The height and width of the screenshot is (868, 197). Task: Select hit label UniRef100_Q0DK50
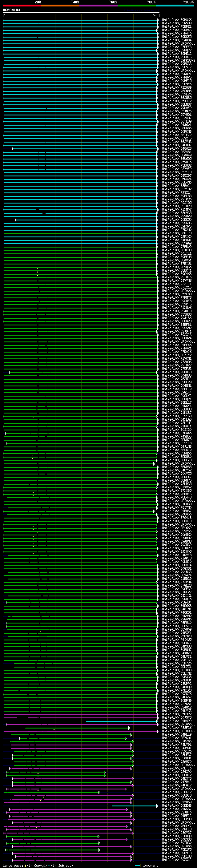(177, 220)
